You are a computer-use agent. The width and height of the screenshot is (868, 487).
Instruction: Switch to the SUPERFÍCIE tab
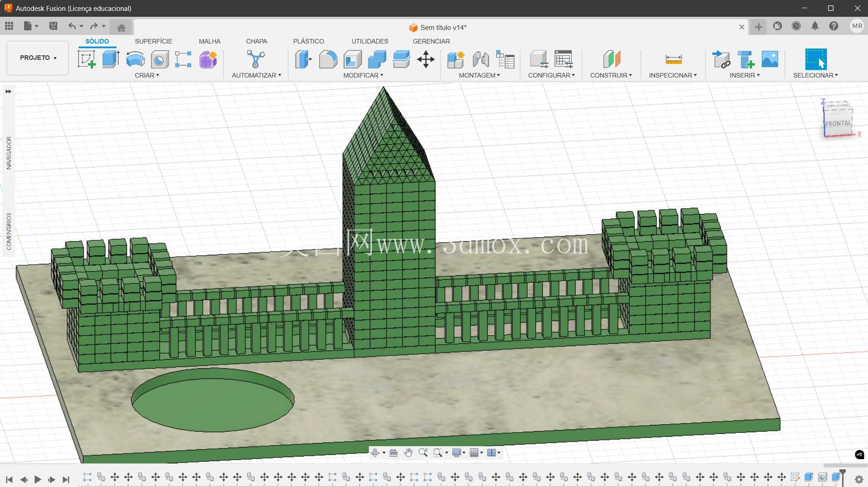[x=153, y=41]
